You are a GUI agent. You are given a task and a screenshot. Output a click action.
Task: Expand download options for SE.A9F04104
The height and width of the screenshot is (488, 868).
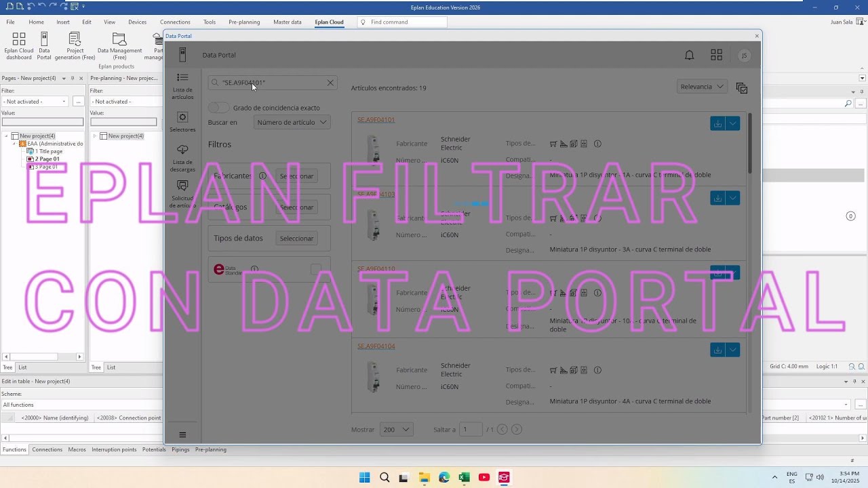732,350
